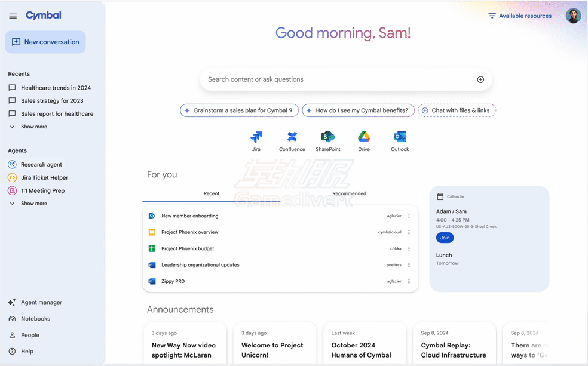Open Agent manager
588x366 pixels.
pos(36,302)
